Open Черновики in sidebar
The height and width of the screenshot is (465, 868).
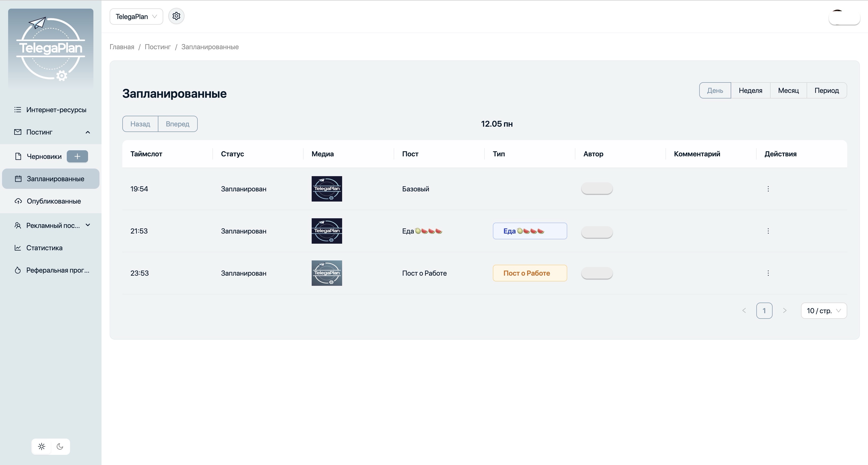pos(44,156)
